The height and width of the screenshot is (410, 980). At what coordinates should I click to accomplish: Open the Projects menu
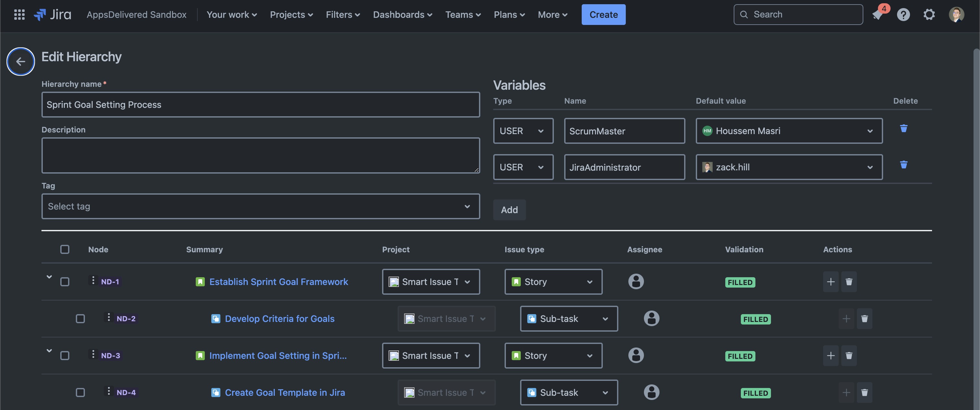291,15
